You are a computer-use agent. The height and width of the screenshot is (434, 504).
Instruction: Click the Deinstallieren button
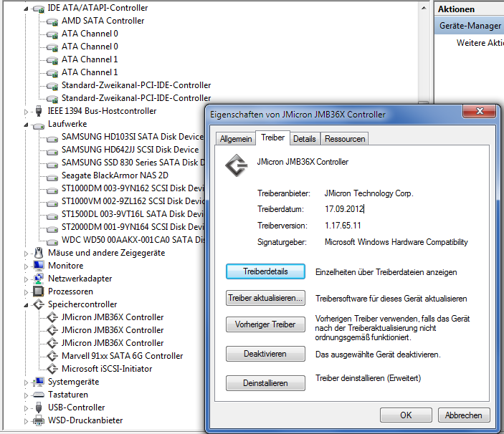pos(265,383)
